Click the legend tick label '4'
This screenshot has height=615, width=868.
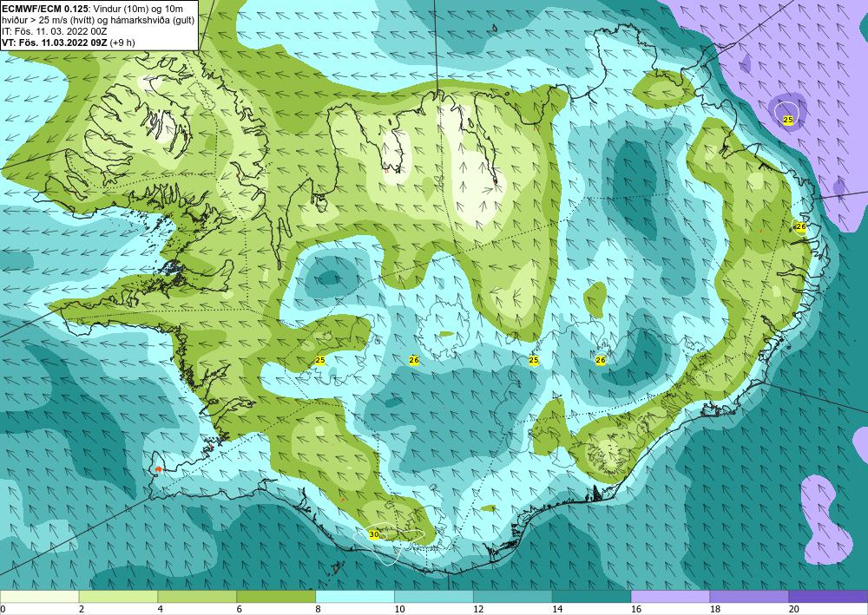click(x=160, y=610)
